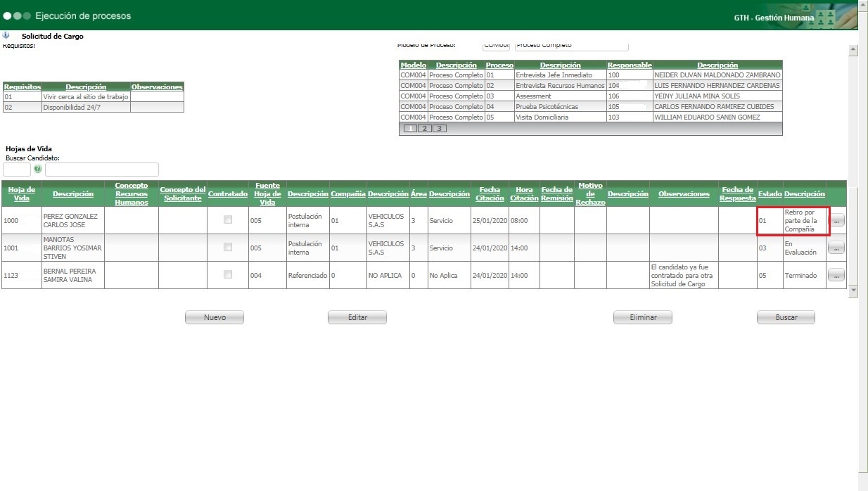
Task: Sort by Fecha de Remisión header
Action: [557, 193]
